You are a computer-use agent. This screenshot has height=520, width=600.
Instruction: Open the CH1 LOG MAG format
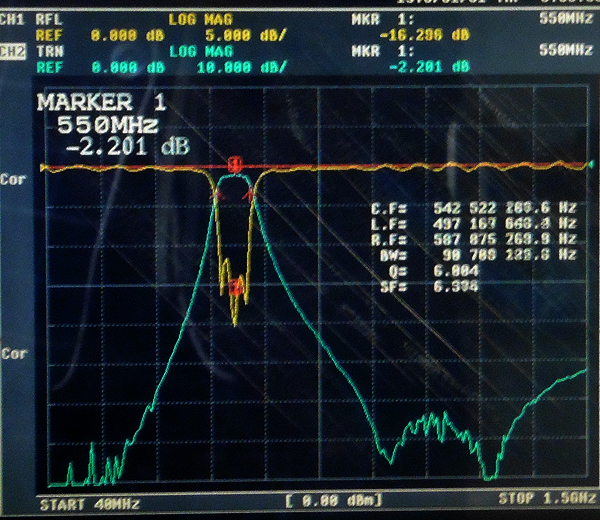(x=202, y=19)
